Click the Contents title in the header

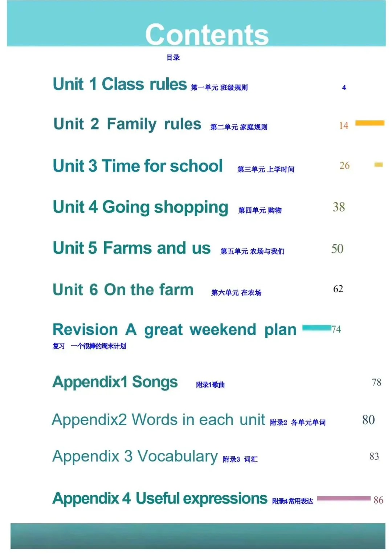(x=207, y=34)
